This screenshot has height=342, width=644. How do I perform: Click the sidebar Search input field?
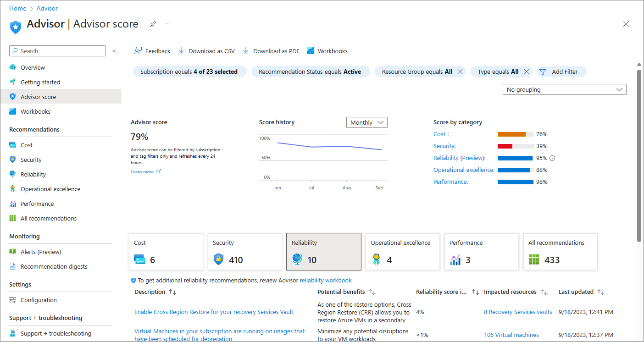57,51
